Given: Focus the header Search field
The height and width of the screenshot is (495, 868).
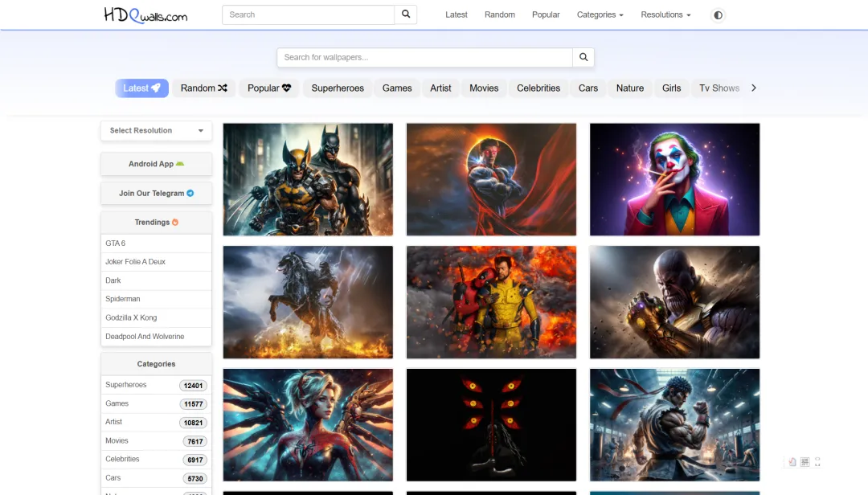Looking at the screenshot, I should pyautogui.click(x=309, y=15).
